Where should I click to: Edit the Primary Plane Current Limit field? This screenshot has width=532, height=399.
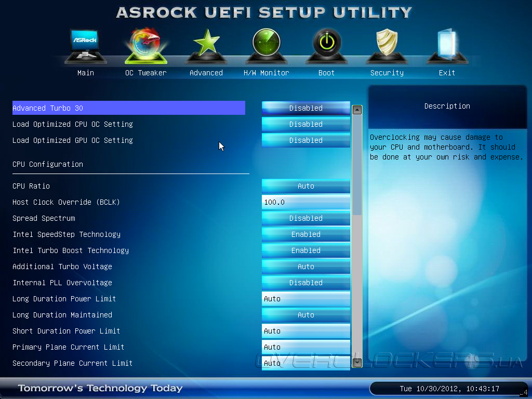[x=305, y=347]
